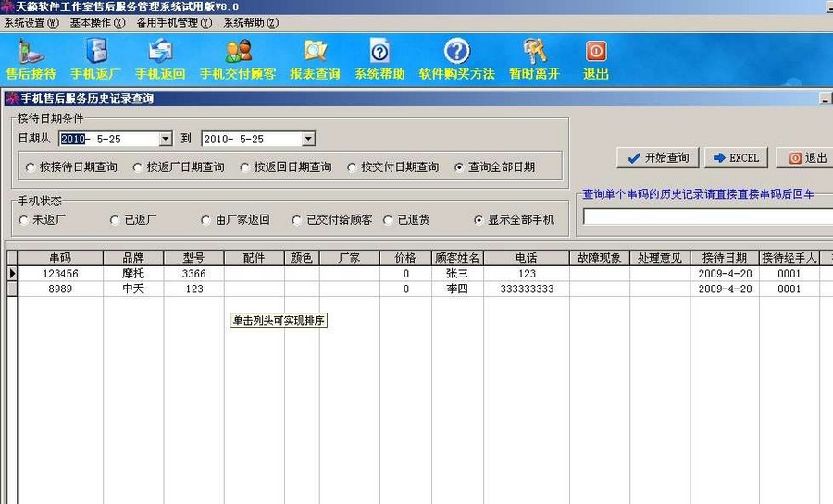Sort by 处理意见 column header
The width and height of the screenshot is (833, 504).
pyautogui.click(x=660, y=258)
